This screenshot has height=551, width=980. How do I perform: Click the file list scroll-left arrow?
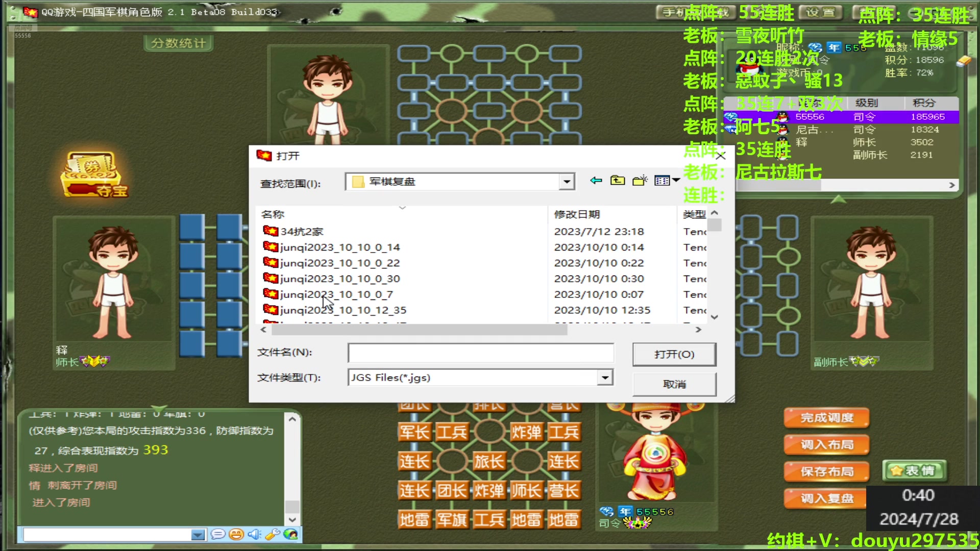(x=263, y=330)
